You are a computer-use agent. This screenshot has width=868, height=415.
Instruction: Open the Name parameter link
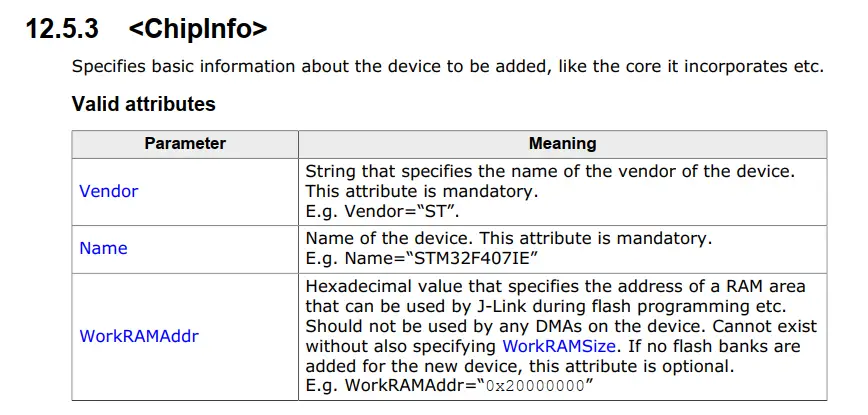coord(103,248)
